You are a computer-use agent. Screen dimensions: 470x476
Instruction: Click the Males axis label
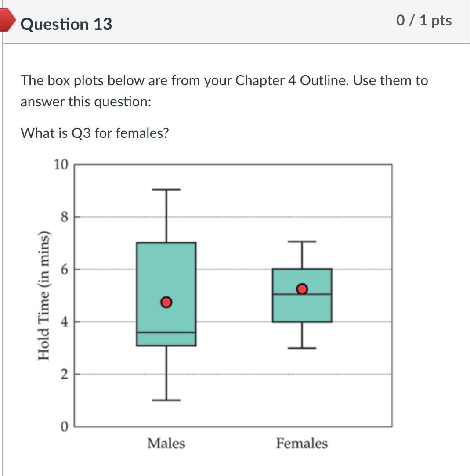(166, 443)
